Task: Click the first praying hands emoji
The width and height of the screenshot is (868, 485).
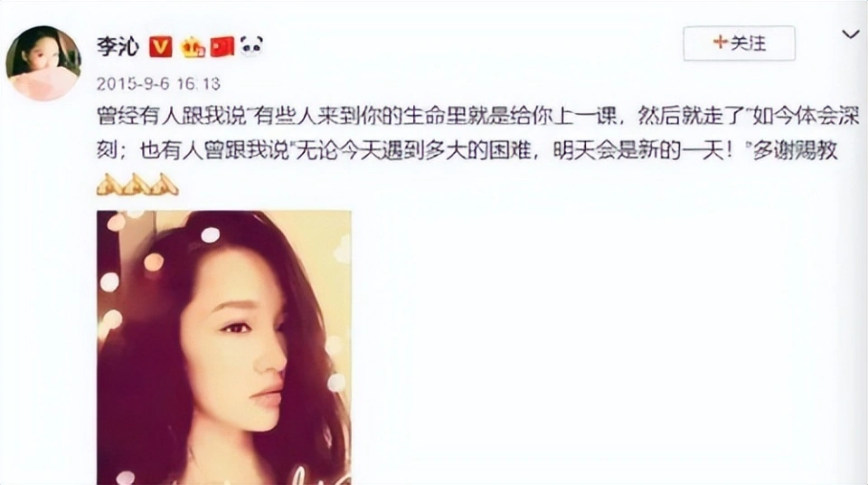Action: 109,185
